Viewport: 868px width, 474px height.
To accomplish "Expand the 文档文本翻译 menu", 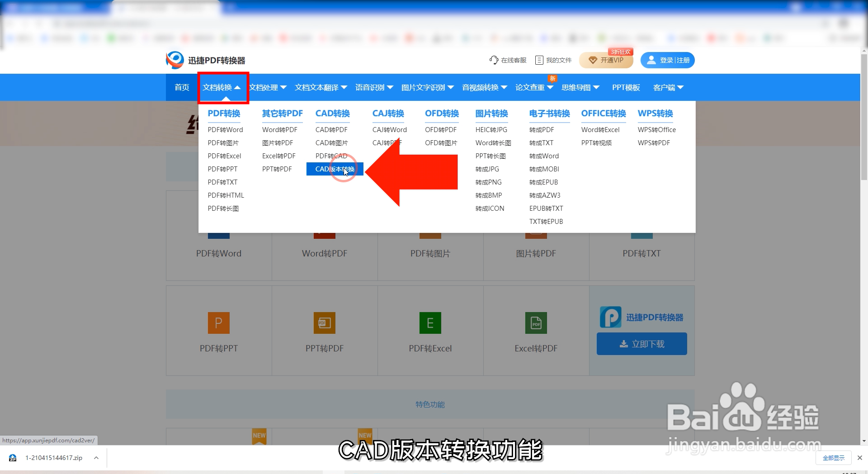I will [321, 87].
